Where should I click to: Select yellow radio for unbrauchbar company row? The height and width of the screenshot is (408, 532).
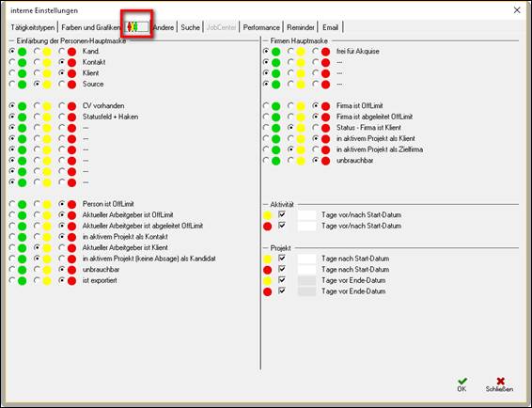click(291, 160)
